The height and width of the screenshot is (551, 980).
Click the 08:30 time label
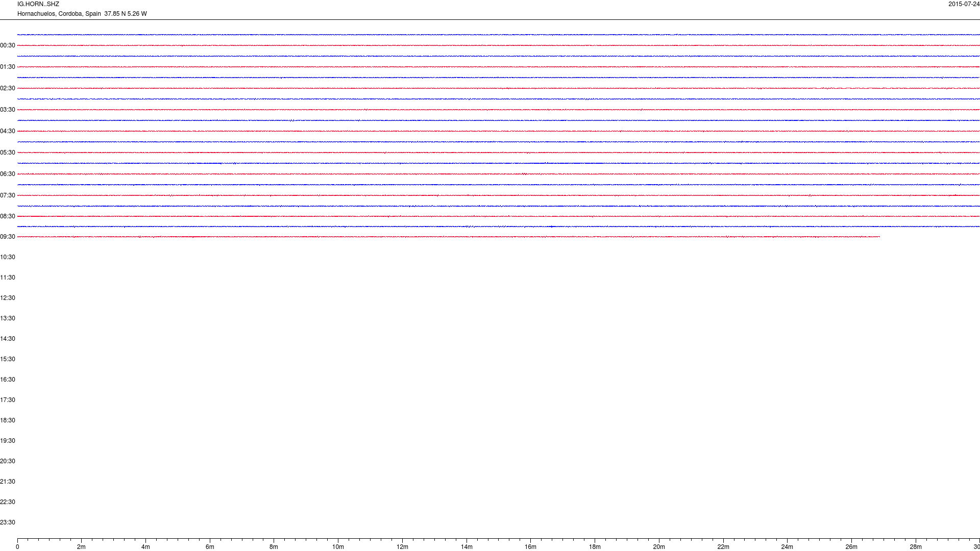[x=8, y=216]
